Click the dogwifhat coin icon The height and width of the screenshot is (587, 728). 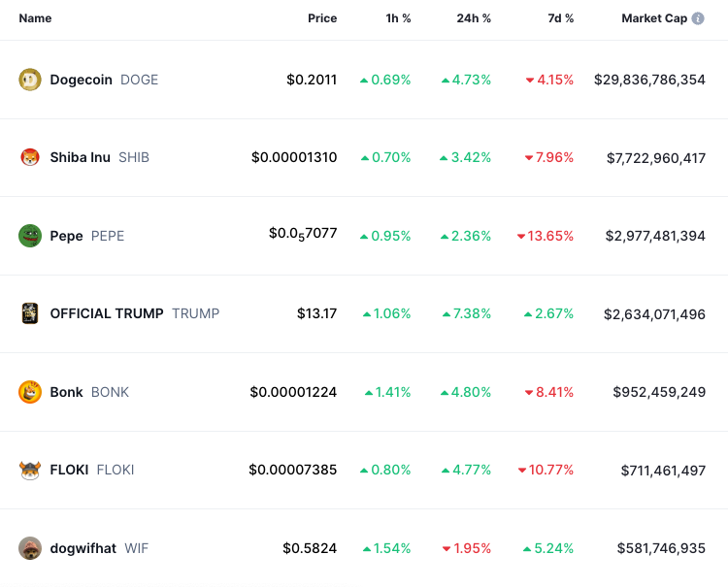click(30, 548)
